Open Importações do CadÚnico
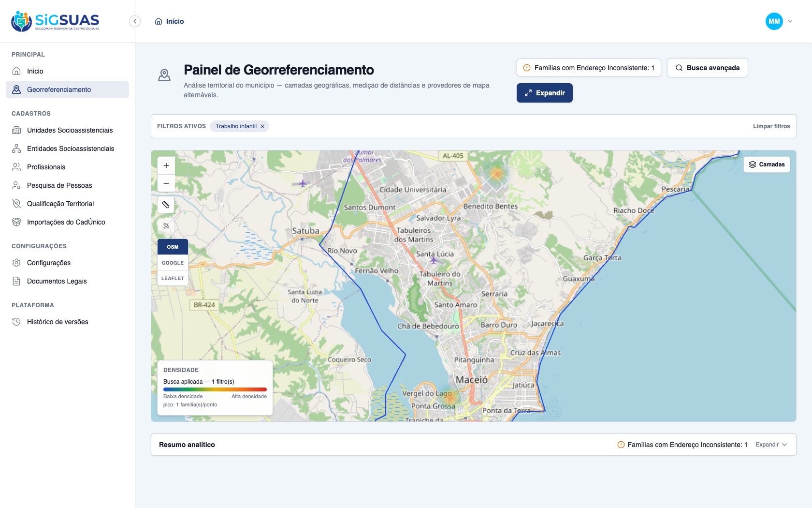The height and width of the screenshot is (508, 812). coord(67,222)
